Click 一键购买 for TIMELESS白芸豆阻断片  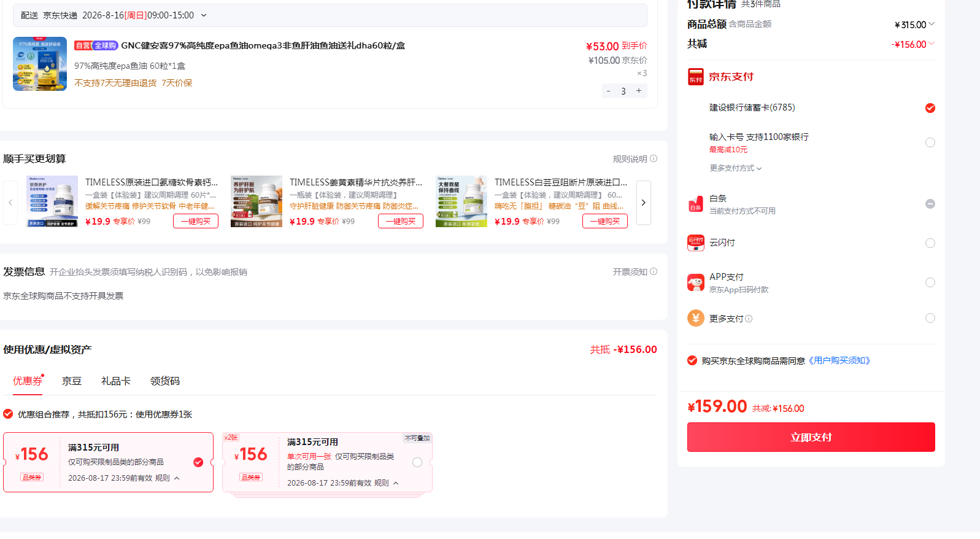tap(605, 221)
